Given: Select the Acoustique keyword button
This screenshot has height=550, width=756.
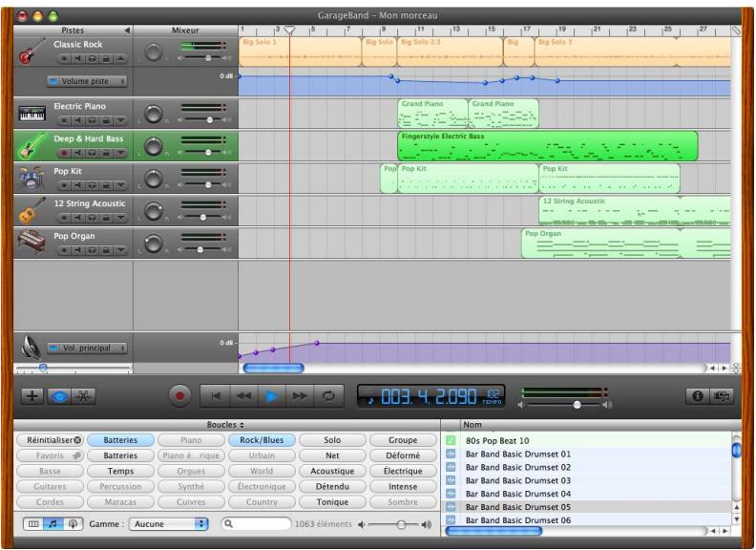Looking at the screenshot, I should click(x=332, y=471).
